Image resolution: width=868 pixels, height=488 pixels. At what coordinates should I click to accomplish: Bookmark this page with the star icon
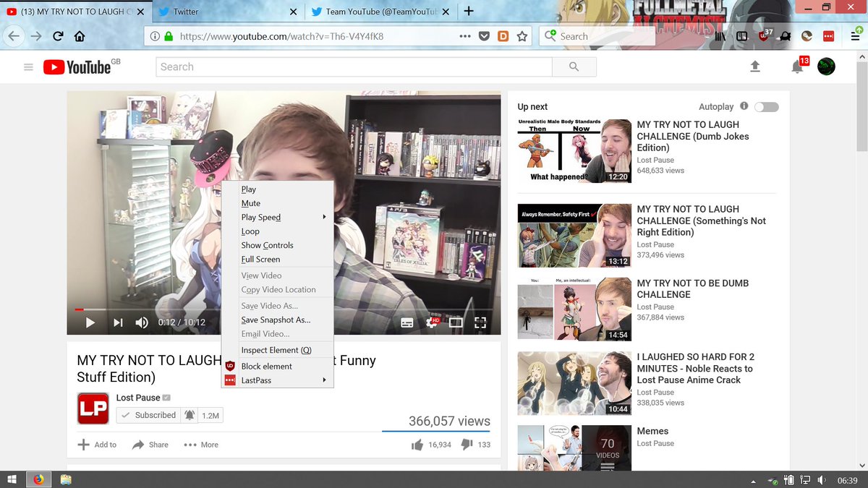522,36
